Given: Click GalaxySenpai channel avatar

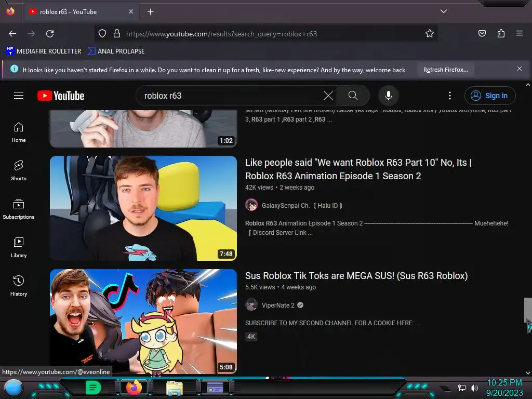Looking at the screenshot, I should point(251,205).
